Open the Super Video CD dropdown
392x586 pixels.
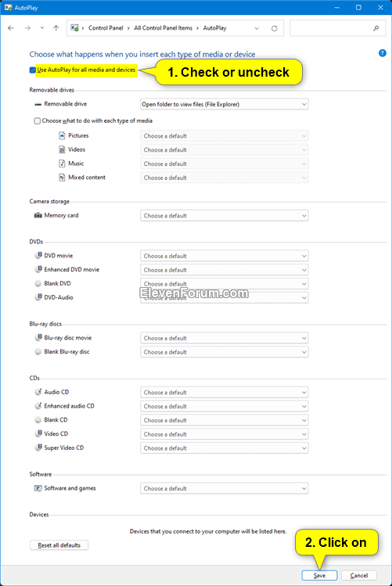click(225, 448)
